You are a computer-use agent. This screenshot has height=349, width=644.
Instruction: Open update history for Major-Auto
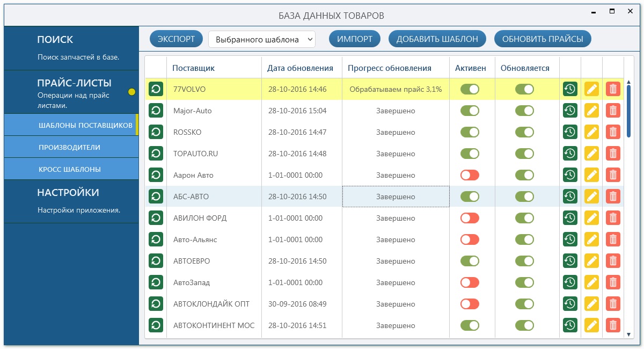[570, 111]
